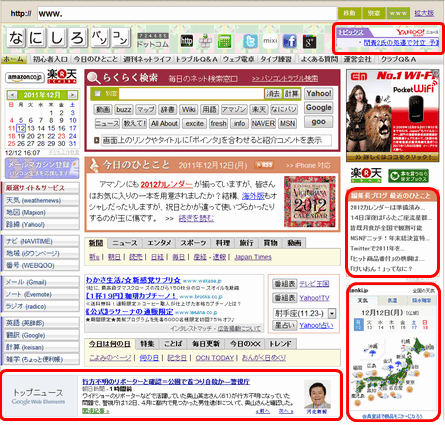This screenshot has width=445, height=425.
Task: Open the 拡大版 link
Action: point(424,13)
